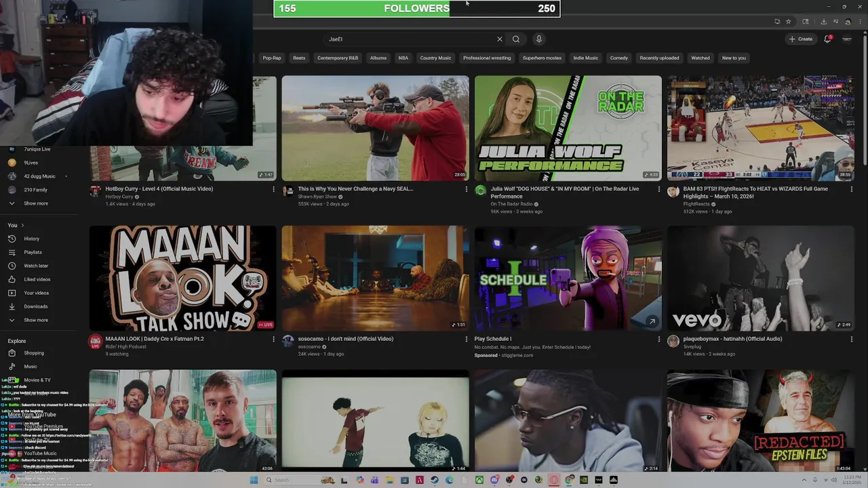Open the YouTube account avatar menu
868x488 pixels.
click(x=846, y=39)
